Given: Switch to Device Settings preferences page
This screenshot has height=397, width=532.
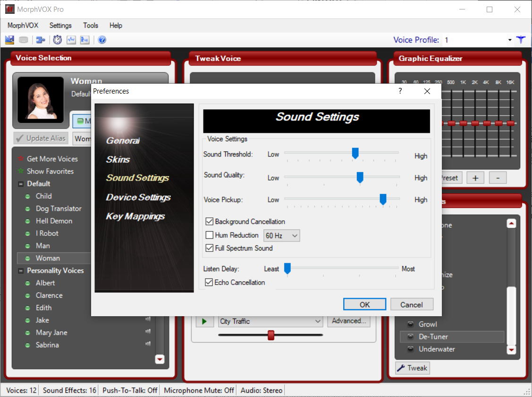Looking at the screenshot, I should pos(138,198).
